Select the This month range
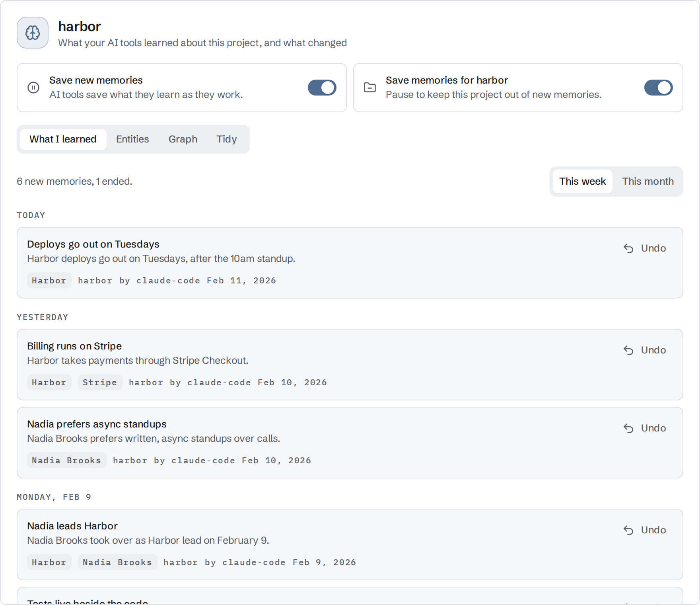The image size is (700, 605). pos(648,181)
